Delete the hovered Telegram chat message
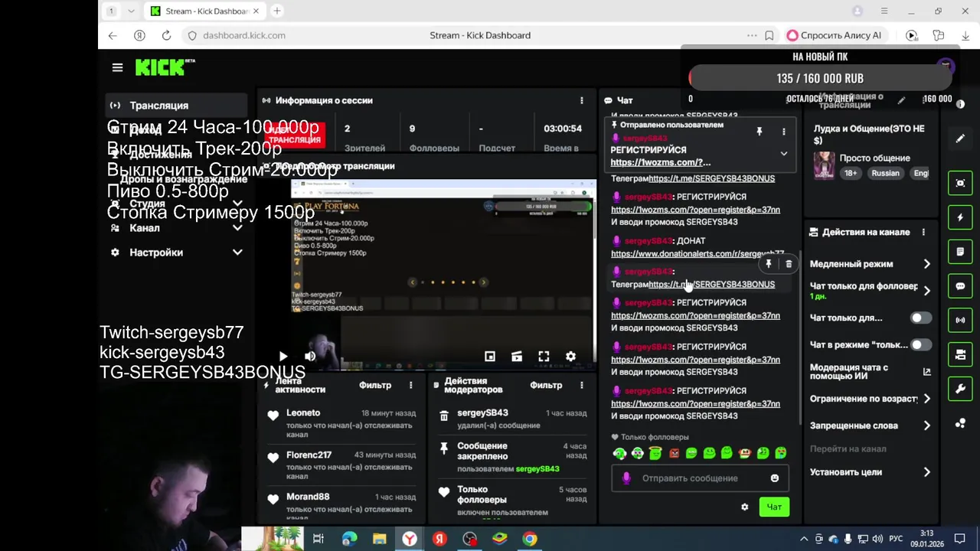Viewport: 980px width, 551px height. (x=789, y=264)
